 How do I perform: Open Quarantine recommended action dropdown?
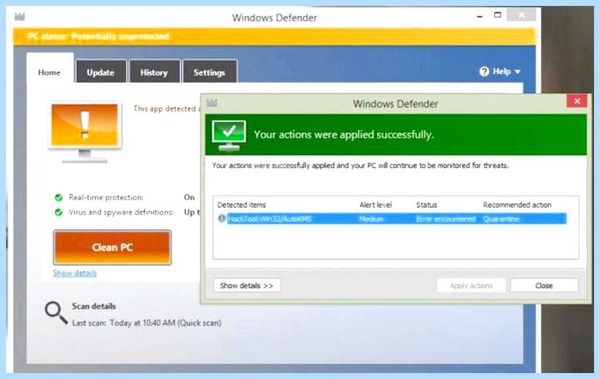click(x=501, y=219)
